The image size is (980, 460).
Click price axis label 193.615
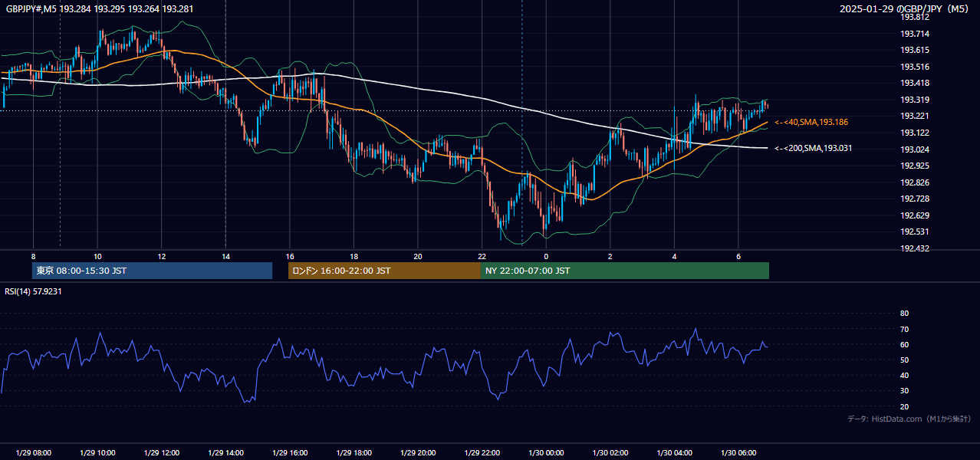click(914, 50)
